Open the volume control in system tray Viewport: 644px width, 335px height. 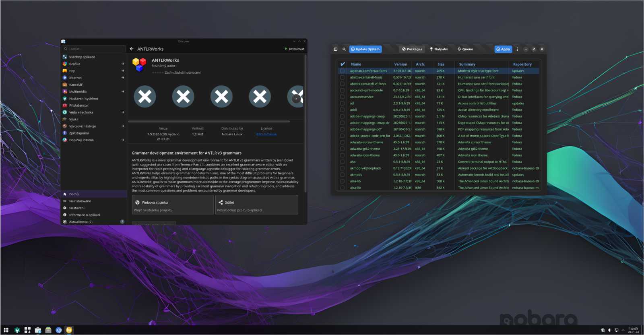pos(609,330)
